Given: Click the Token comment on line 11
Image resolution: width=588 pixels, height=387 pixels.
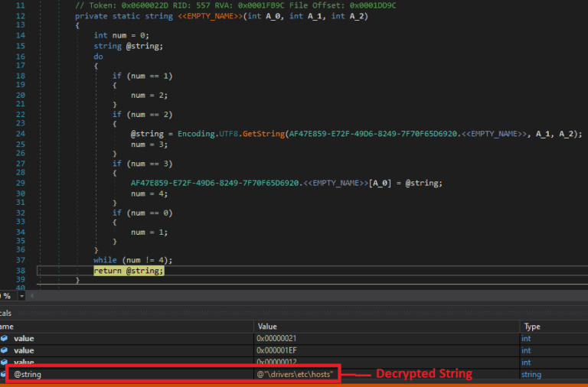Looking at the screenshot, I should point(236,5).
